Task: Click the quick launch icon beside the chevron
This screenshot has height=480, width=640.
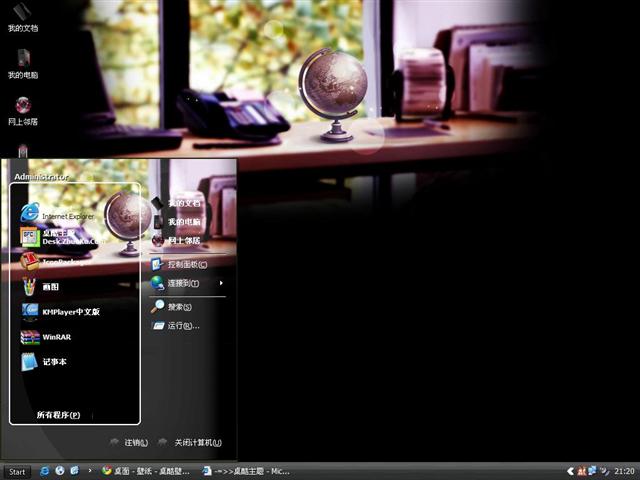Action: coord(75,471)
